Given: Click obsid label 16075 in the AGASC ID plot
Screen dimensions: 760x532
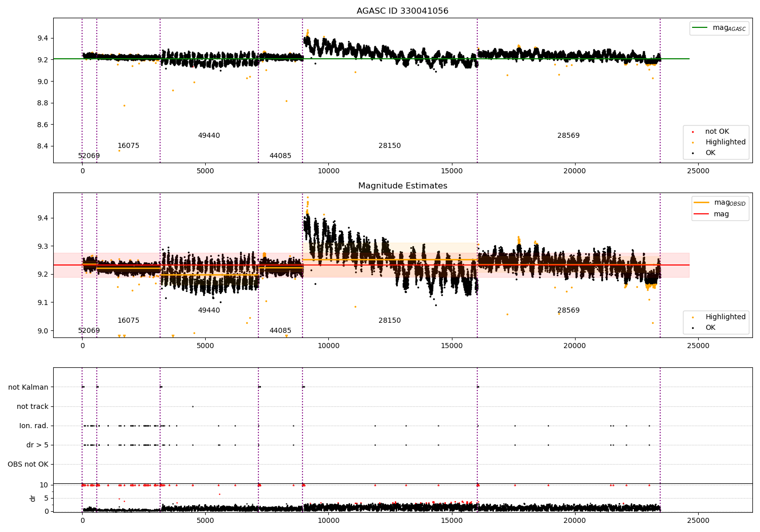Looking at the screenshot, I should 128,146.
